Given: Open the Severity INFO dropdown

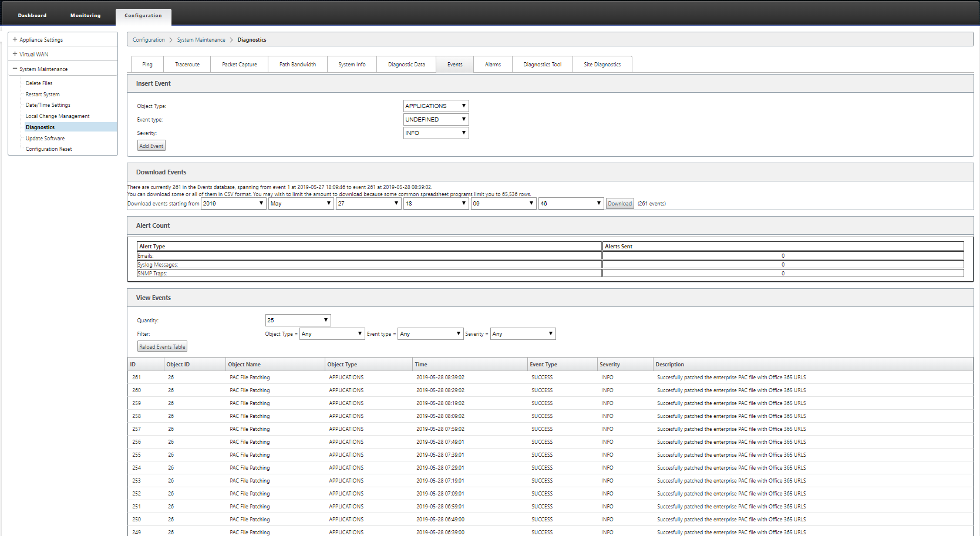Looking at the screenshot, I should click(436, 133).
